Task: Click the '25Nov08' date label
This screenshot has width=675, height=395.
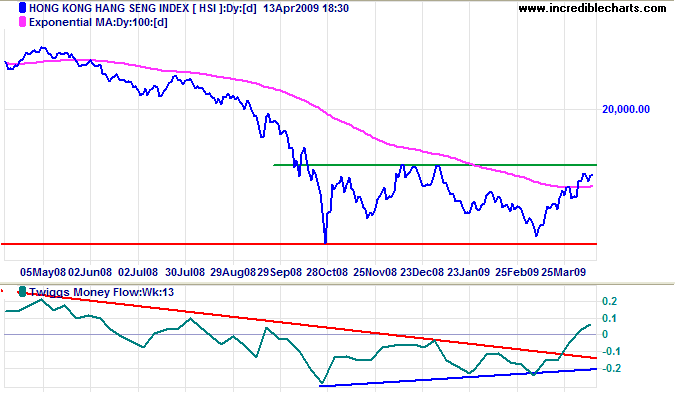Action: [375, 272]
